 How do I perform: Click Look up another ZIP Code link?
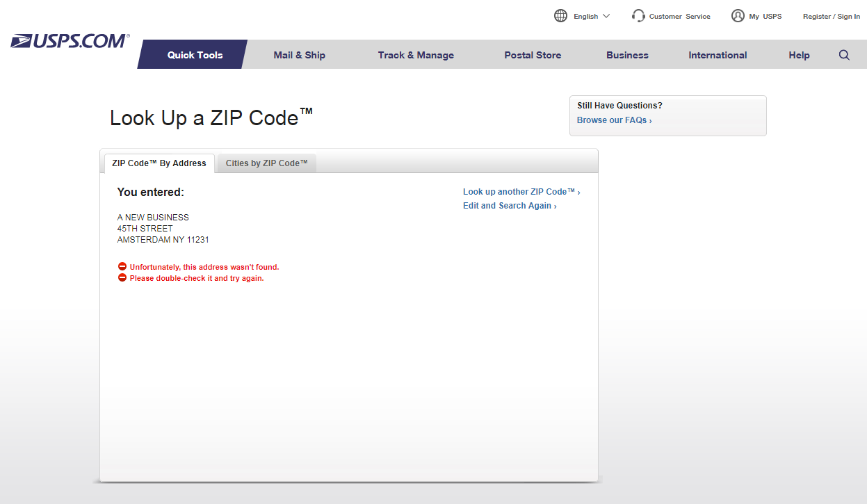coord(521,192)
